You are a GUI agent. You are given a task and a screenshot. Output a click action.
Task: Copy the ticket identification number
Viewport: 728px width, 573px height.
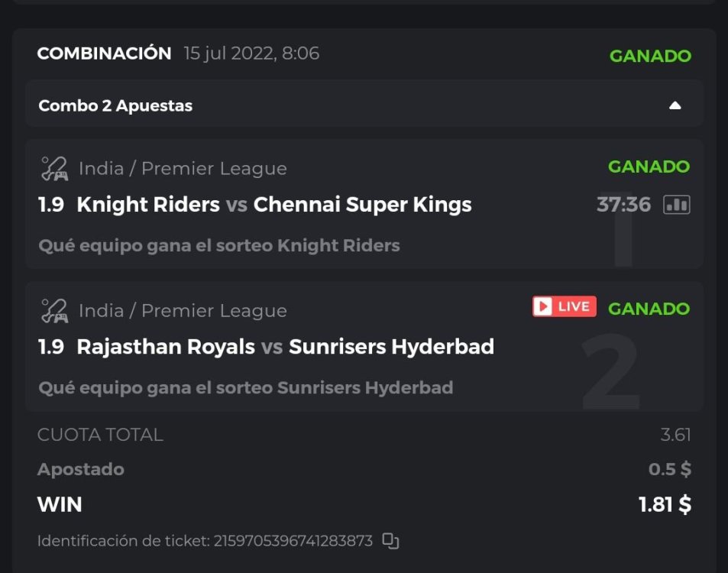click(390, 541)
